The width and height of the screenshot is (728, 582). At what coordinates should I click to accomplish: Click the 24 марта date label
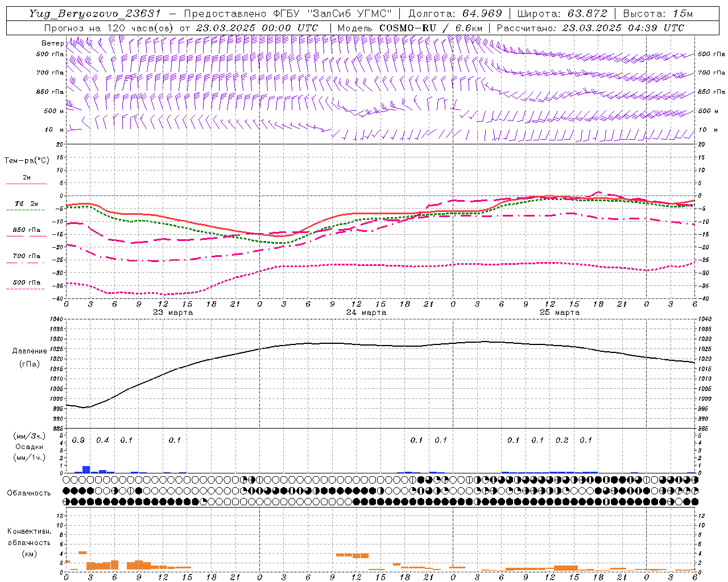point(366,313)
